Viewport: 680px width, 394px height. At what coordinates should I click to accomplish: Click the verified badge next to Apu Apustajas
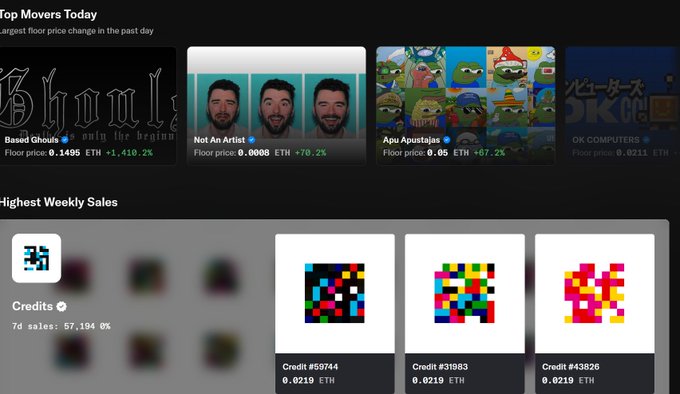click(x=447, y=140)
